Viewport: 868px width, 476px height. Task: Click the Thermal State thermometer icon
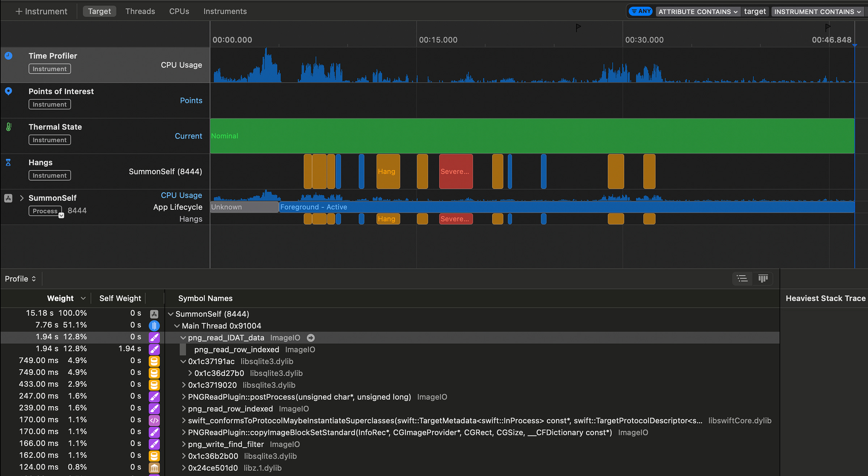point(9,127)
